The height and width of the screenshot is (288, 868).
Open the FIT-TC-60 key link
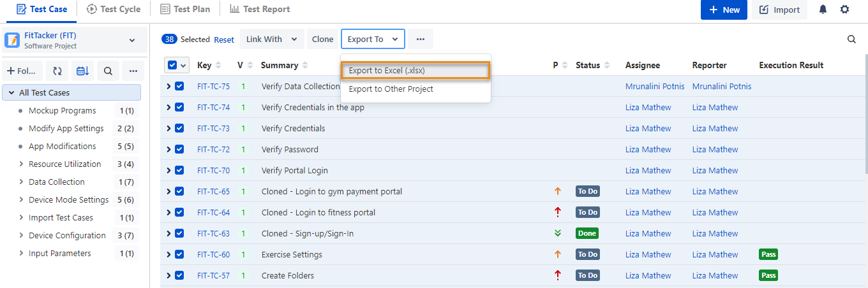(213, 254)
